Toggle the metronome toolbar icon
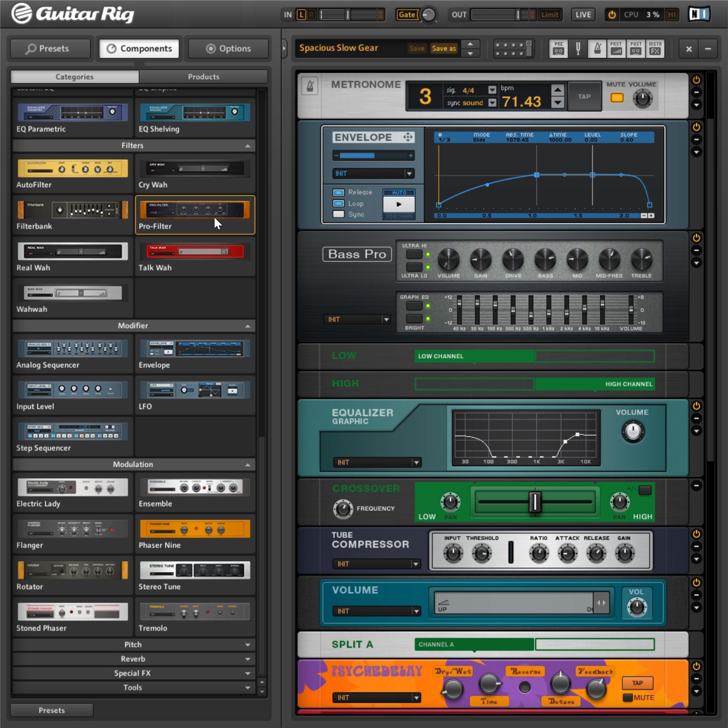The image size is (728, 728). pos(597,48)
